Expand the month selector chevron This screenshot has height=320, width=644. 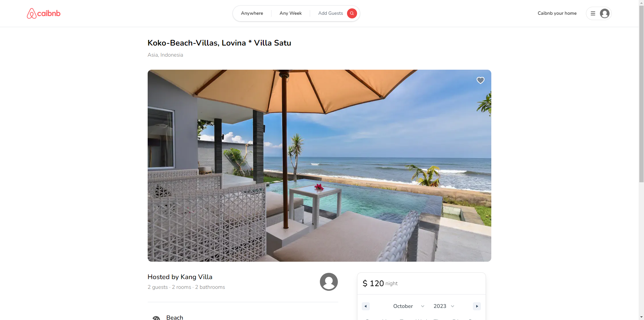(423, 306)
